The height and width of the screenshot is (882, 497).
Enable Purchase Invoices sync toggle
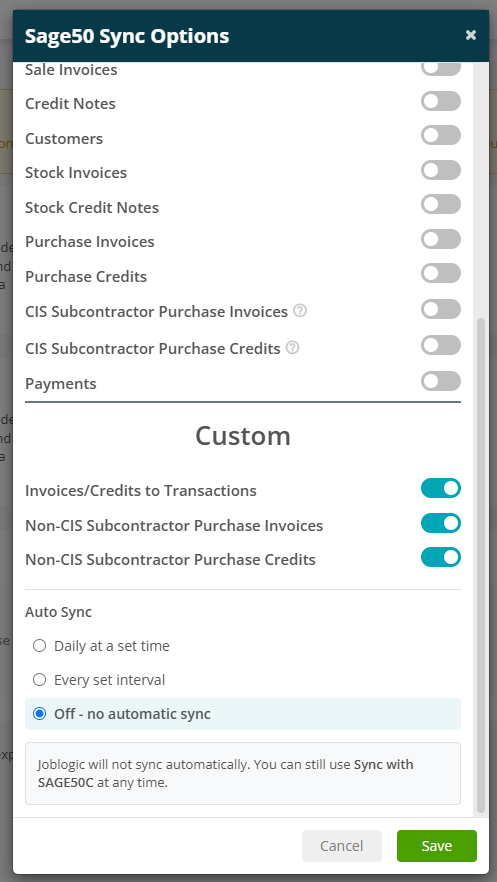[x=441, y=239]
